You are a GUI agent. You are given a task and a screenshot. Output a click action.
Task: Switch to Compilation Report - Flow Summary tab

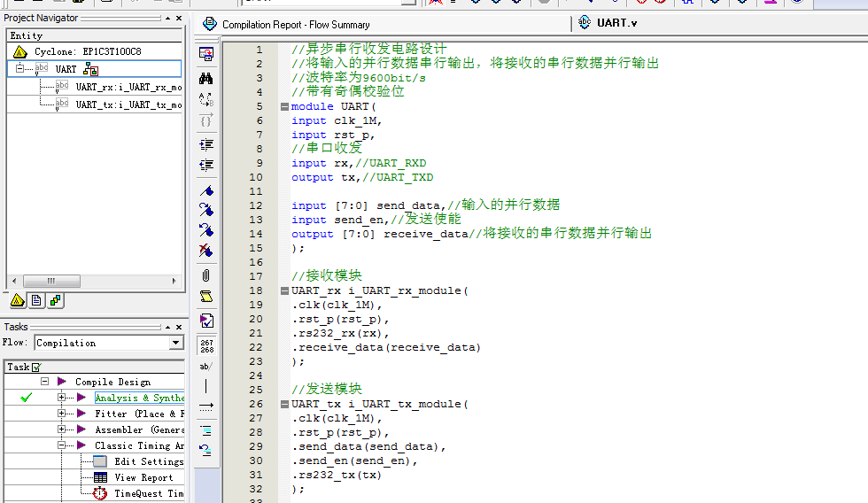[x=296, y=25]
